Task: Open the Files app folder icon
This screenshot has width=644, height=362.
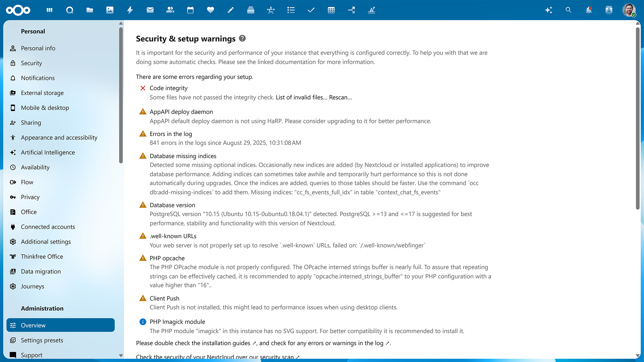Action: 90,10
